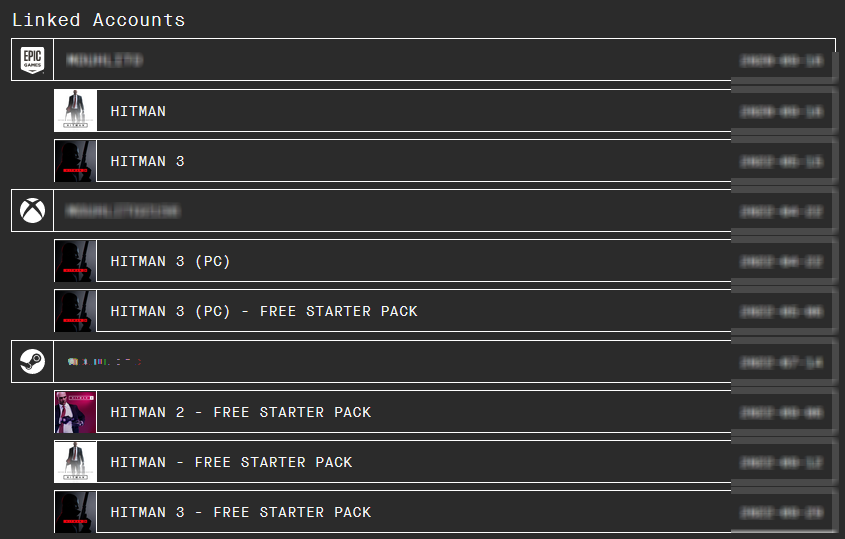The height and width of the screenshot is (539, 845).
Task: Open the HITMAN cover thumbnail under Epic
Action: click(75, 111)
